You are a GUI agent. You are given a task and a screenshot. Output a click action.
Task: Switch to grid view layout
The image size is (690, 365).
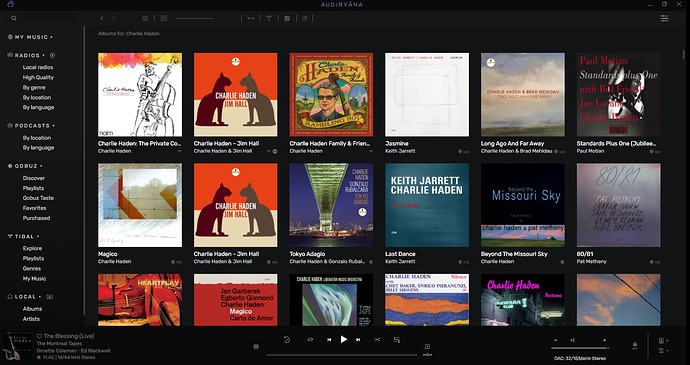tap(145, 18)
